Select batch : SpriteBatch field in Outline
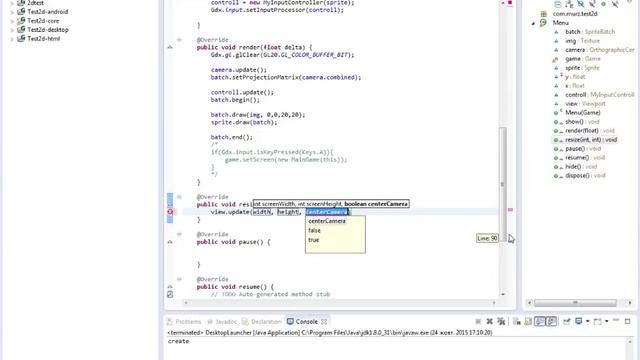 click(x=590, y=32)
